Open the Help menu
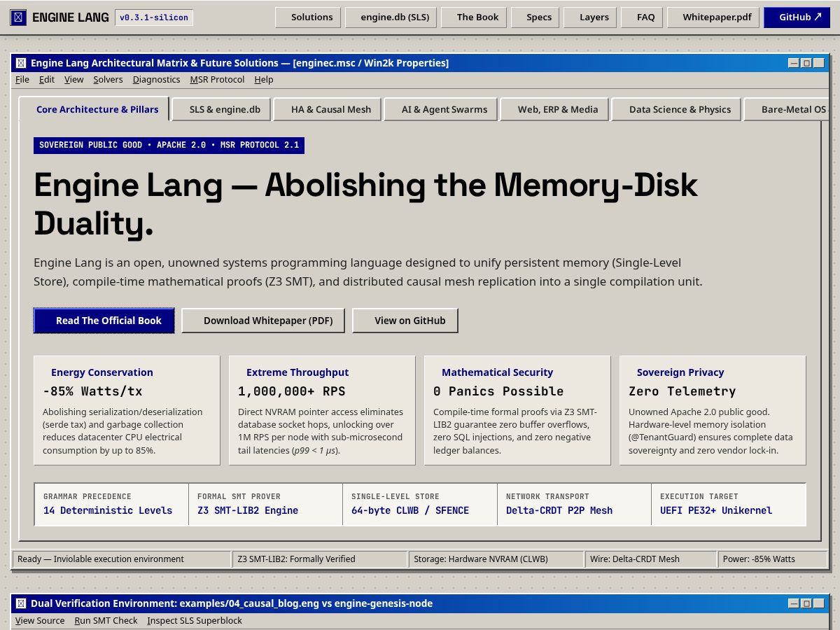The width and height of the screenshot is (840, 630). point(264,80)
